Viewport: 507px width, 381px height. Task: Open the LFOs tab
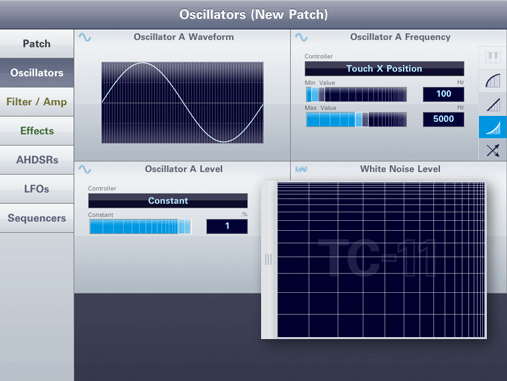point(37,189)
